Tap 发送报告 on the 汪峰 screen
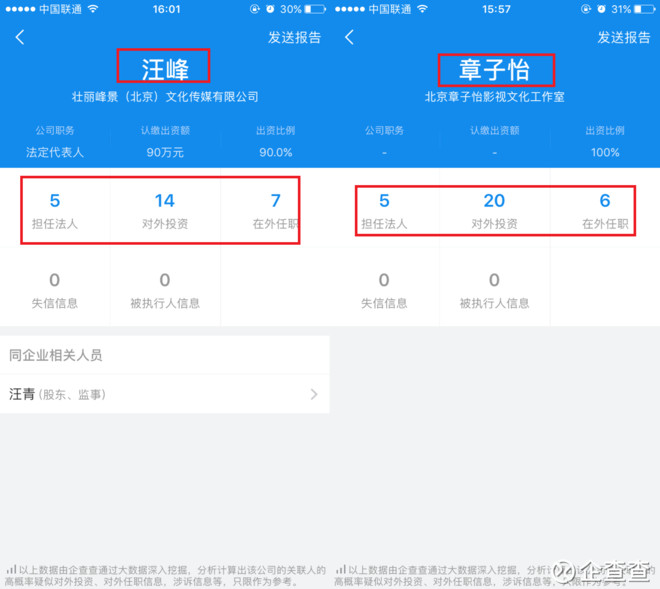This screenshot has height=589, width=660. (x=294, y=37)
